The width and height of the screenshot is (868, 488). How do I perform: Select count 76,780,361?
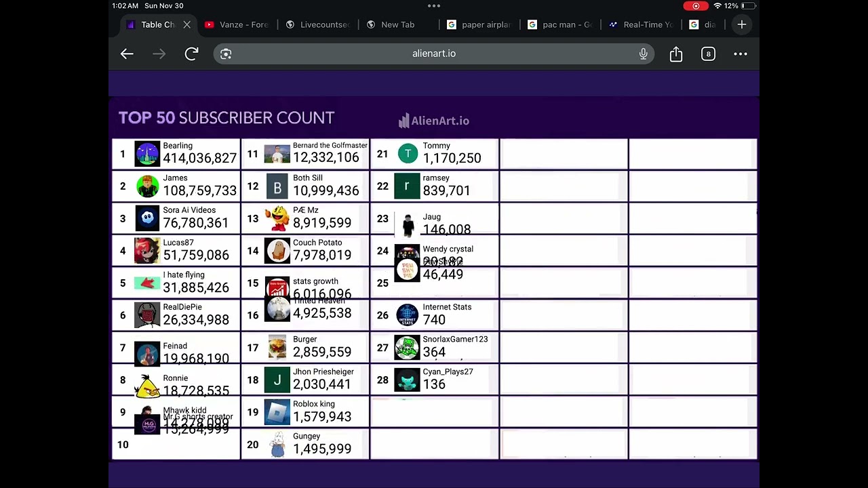click(195, 223)
